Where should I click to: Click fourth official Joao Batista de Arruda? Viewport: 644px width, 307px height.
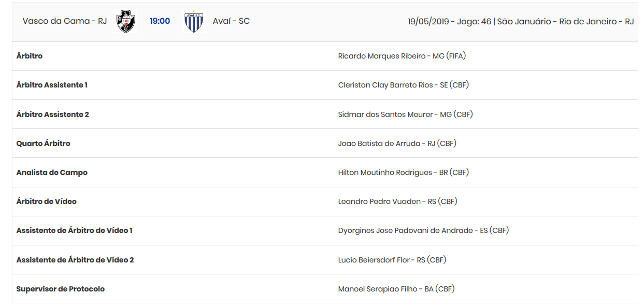397,143
